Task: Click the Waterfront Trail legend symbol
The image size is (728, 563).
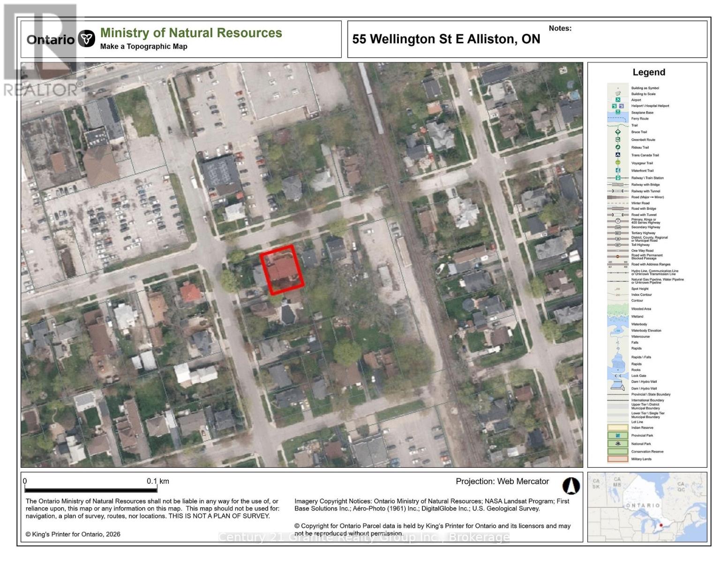Action: (x=618, y=170)
